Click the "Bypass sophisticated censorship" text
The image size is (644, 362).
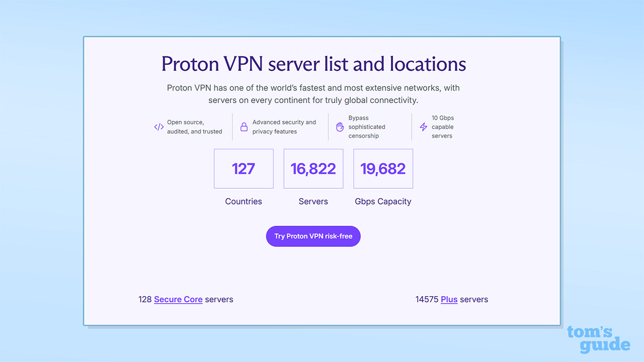pos(367,127)
